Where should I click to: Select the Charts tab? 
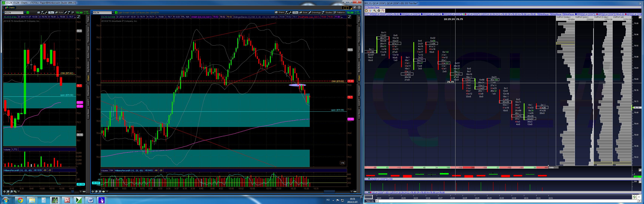[x=10, y=8]
